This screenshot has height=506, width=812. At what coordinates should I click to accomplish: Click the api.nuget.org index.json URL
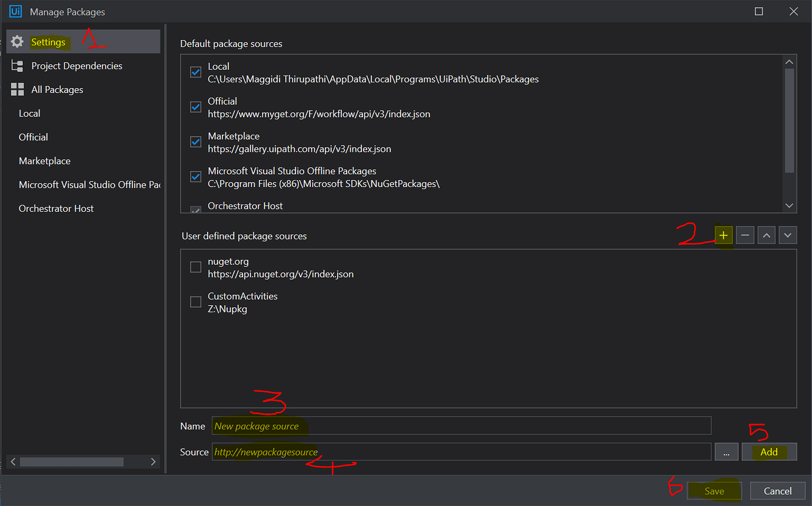pos(281,274)
